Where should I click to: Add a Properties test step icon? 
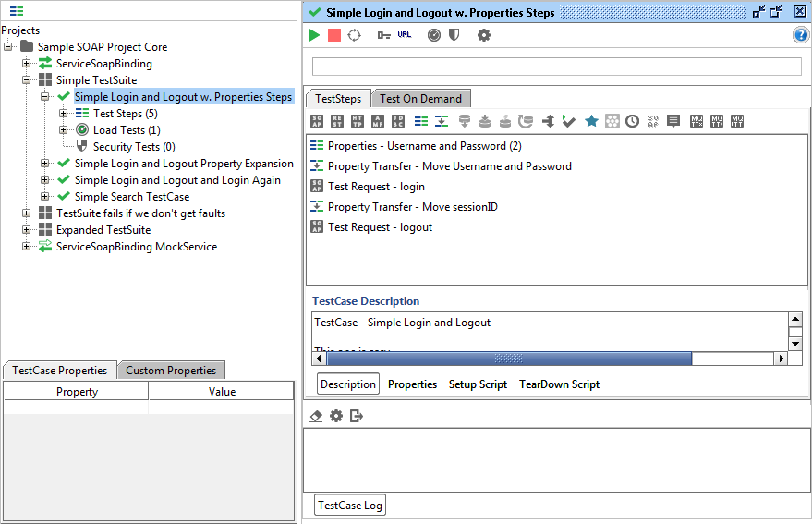[x=421, y=121]
